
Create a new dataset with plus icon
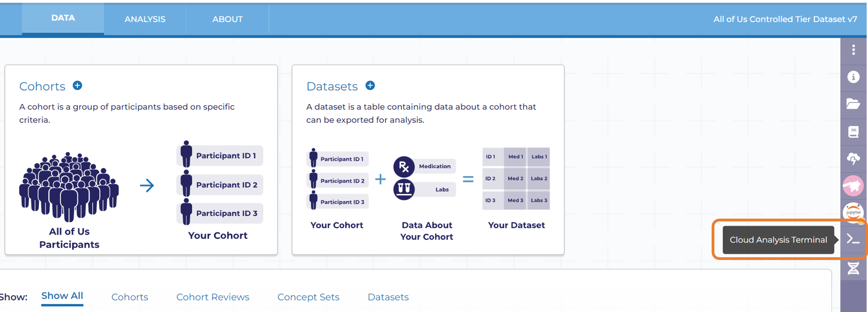[370, 85]
